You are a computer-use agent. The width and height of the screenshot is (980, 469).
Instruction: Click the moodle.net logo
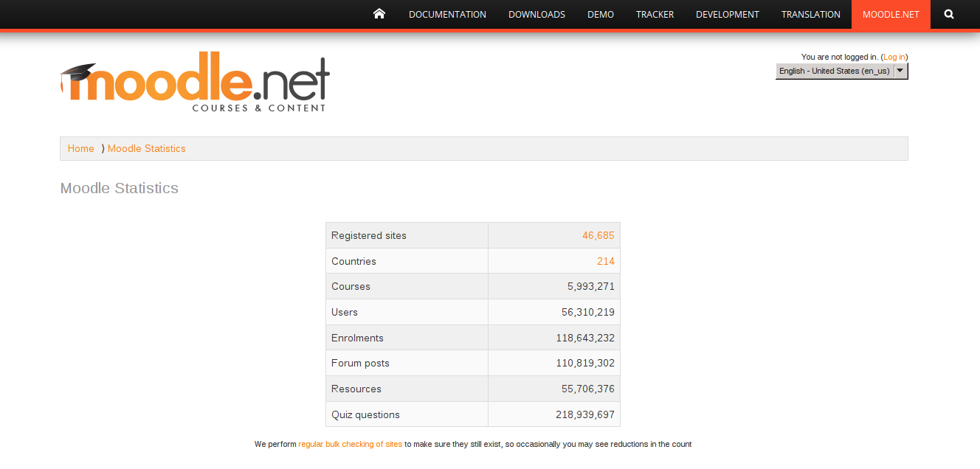[x=195, y=82]
